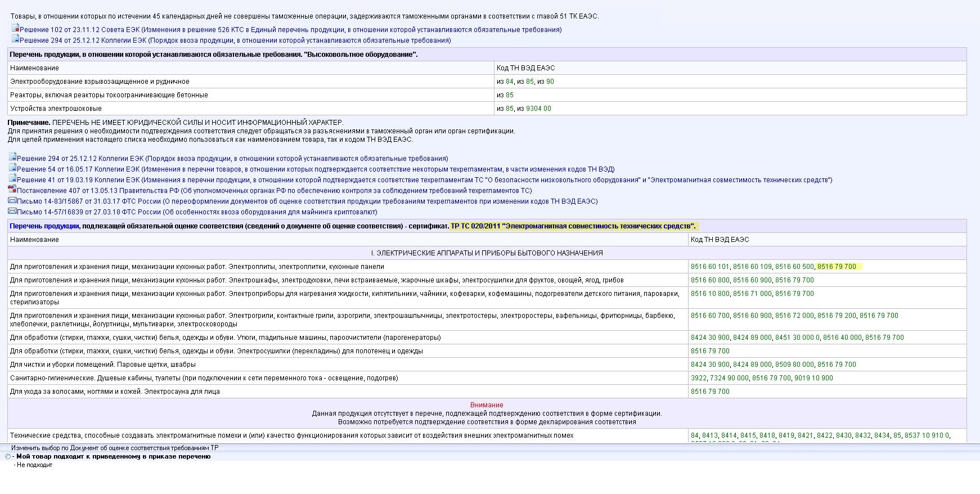
Task: Click code 9304 00 in Устройства электрошоковые row
Action: pos(538,109)
